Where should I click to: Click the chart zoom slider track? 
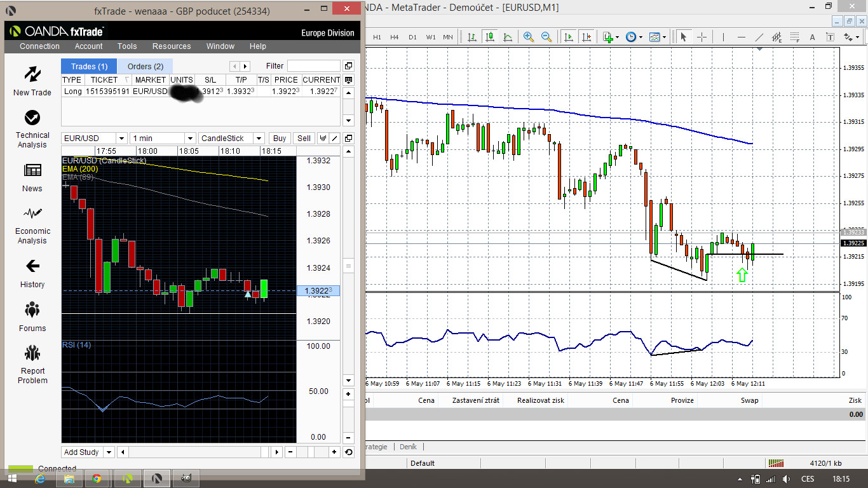[x=312, y=452]
